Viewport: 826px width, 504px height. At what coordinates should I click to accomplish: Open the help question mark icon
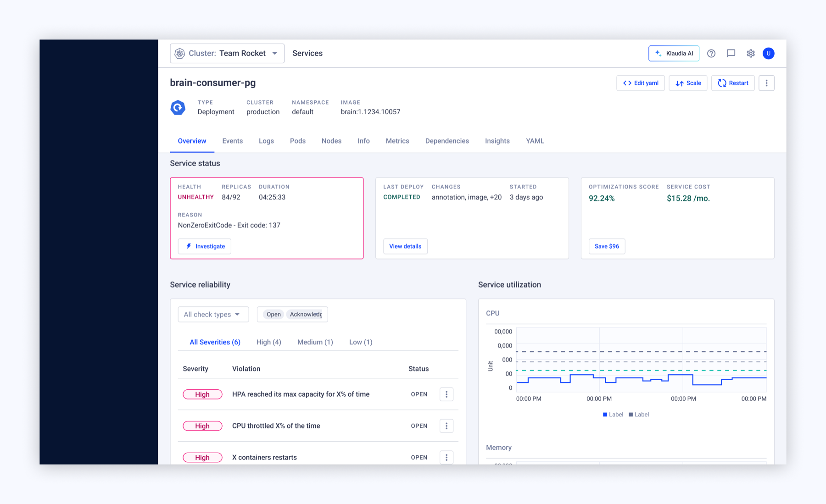click(711, 54)
